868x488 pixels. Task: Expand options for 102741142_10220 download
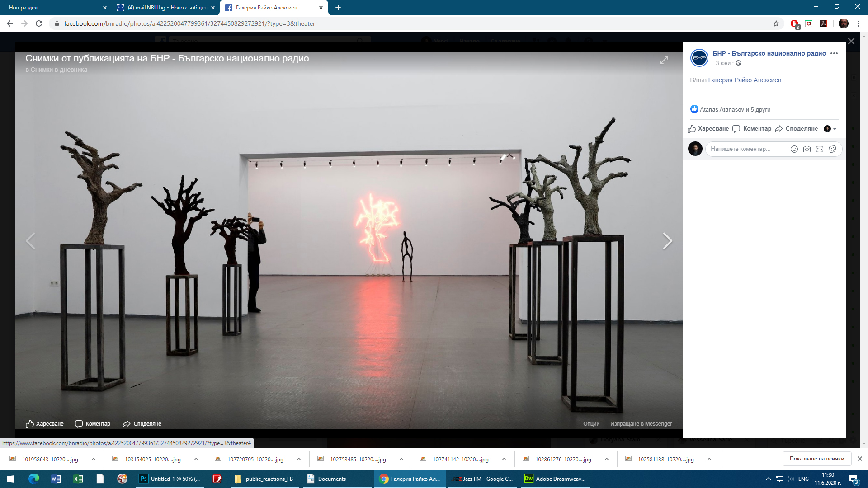pos(504,459)
